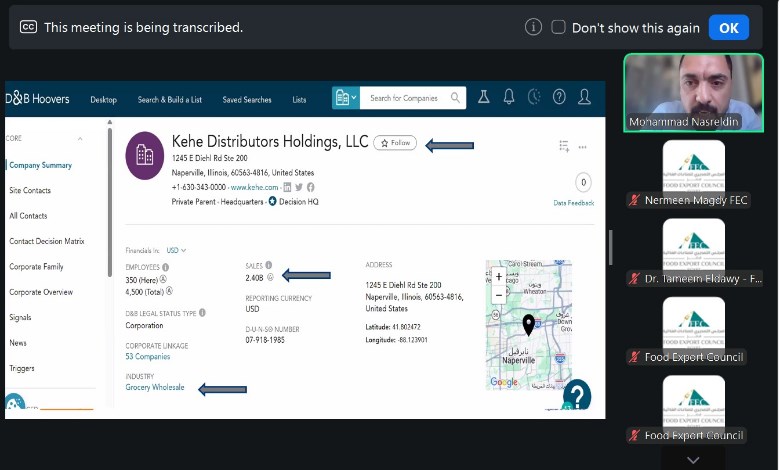Viewport: 780px width, 470px height.
Task: Click the sidebar vertical scrollbar
Action: point(109,201)
